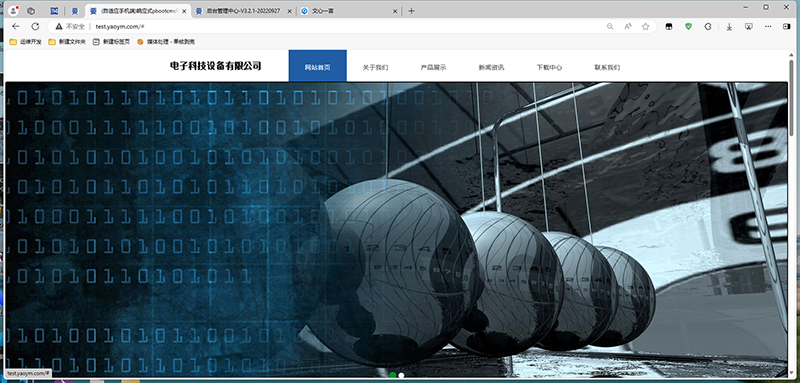Switch to the 文心一言 tab
This screenshot has width=800, height=383.
pos(348,11)
